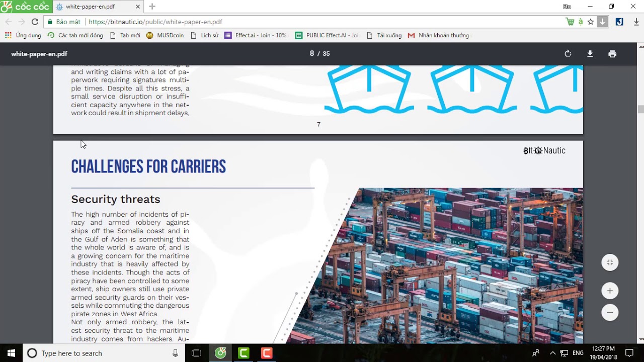Screen dimensions: 644x362
Task: Open the PUBLIC Effect.AI bookmark
Action: tap(327, 35)
